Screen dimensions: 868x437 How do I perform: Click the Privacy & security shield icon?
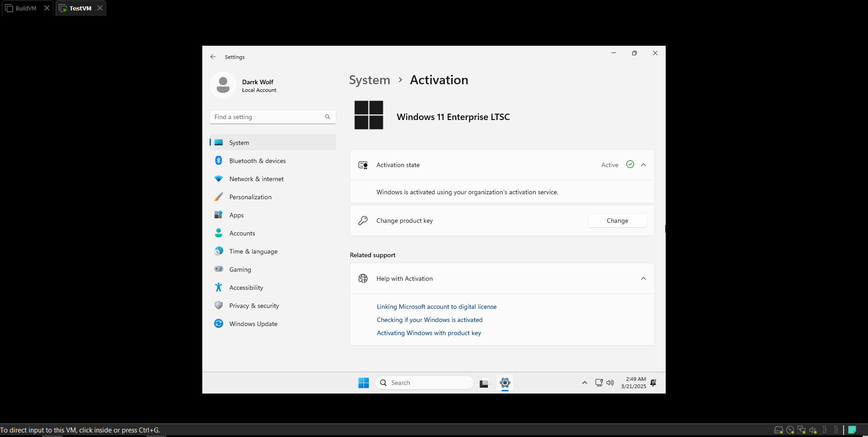point(219,305)
